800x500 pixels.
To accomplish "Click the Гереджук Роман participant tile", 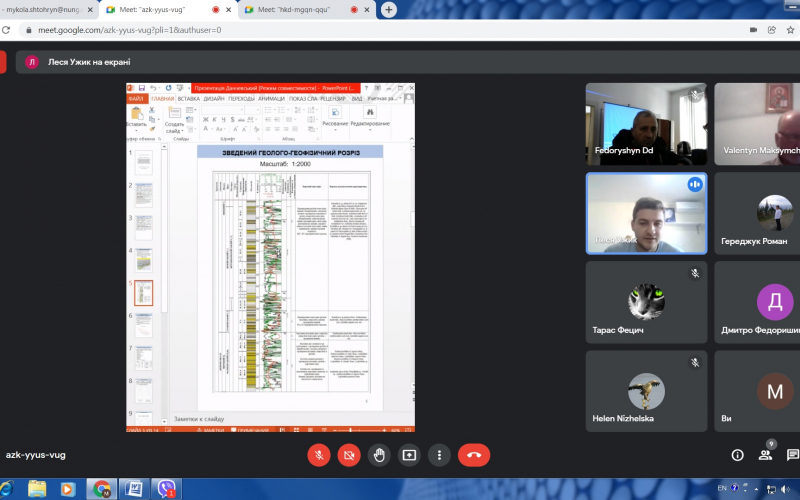I will [757, 213].
